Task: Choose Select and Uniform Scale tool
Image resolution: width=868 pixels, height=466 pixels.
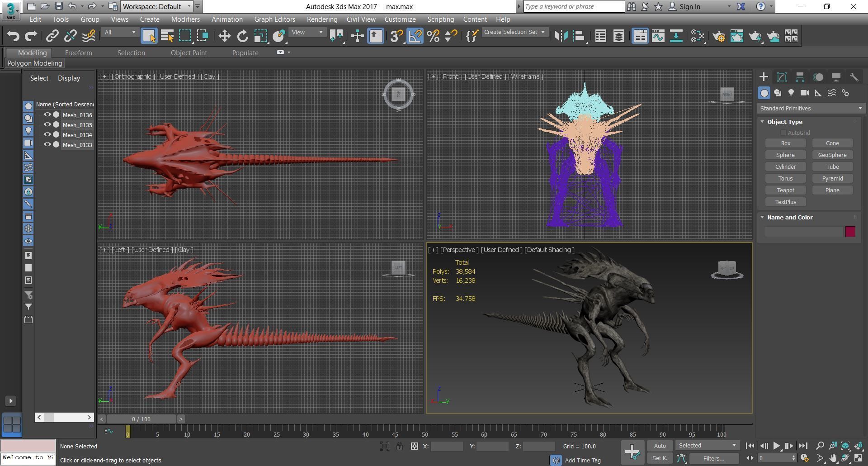Action: [x=260, y=36]
